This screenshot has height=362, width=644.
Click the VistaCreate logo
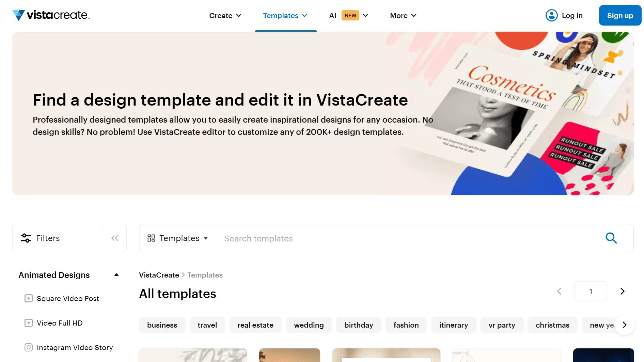[x=51, y=15]
